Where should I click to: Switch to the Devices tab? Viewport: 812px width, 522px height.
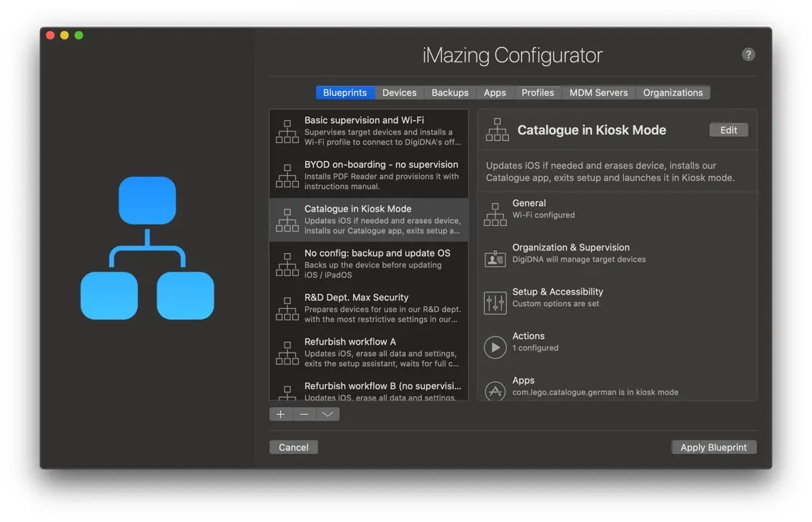click(x=399, y=92)
